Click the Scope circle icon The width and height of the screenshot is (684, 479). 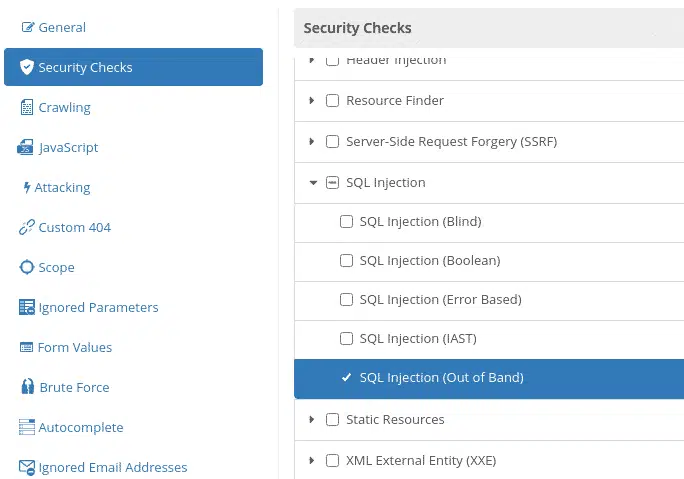27,267
